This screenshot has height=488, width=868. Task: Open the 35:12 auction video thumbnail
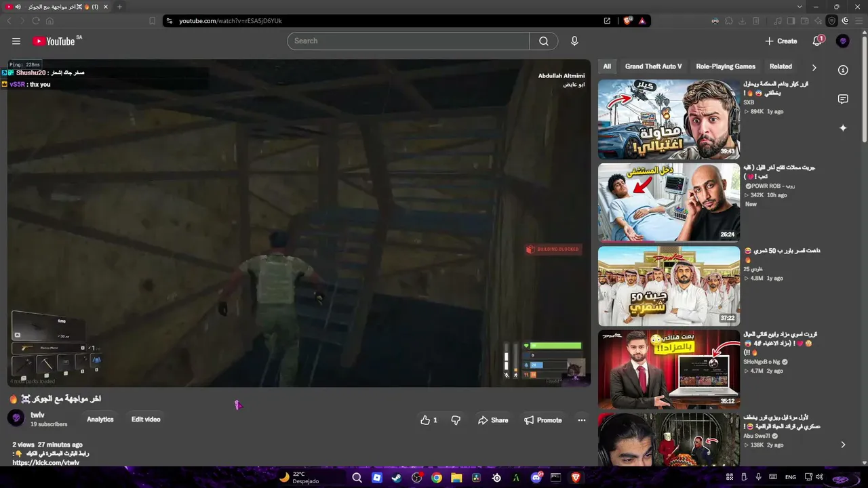click(x=669, y=369)
